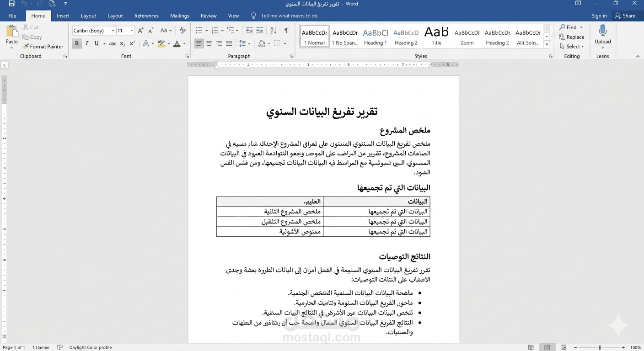Apply yellow text highlight color
644x351 pixels.
point(161,44)
